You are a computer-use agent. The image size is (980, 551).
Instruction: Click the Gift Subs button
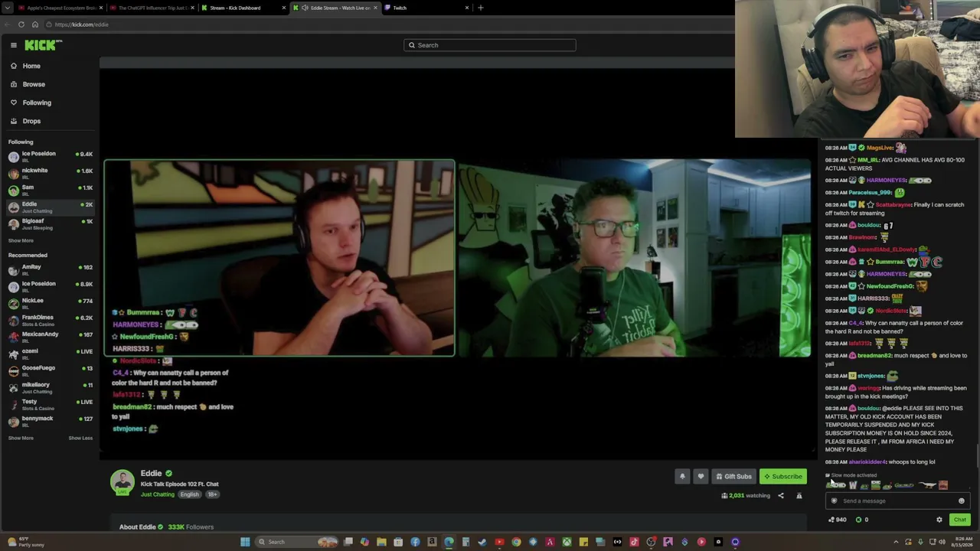click(x=733, y=477)
